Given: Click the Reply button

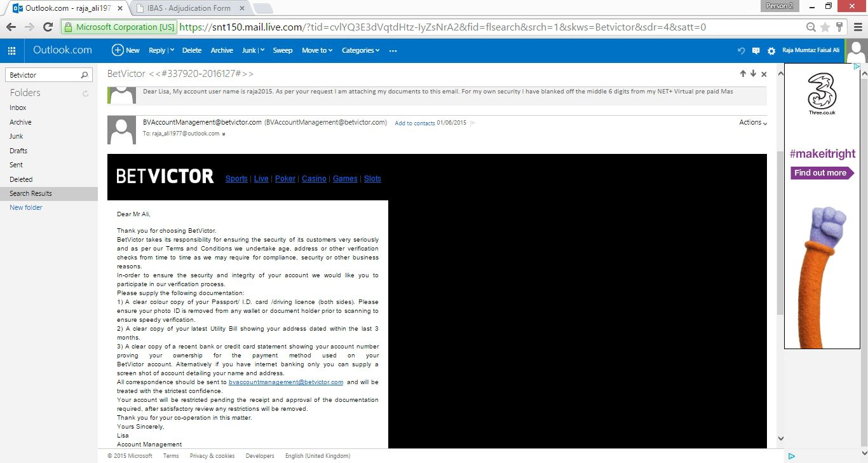Looking at the screenshot, I should pyautogui.click(x=157, y=51).
